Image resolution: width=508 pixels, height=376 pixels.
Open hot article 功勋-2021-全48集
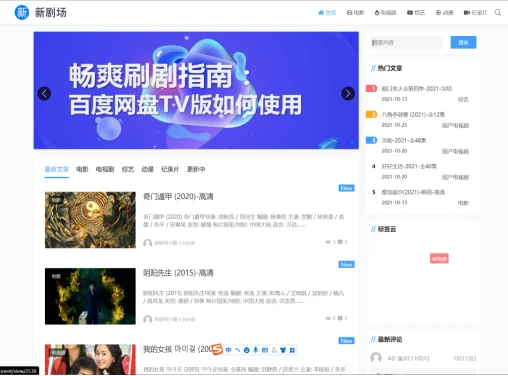point(404,140)
